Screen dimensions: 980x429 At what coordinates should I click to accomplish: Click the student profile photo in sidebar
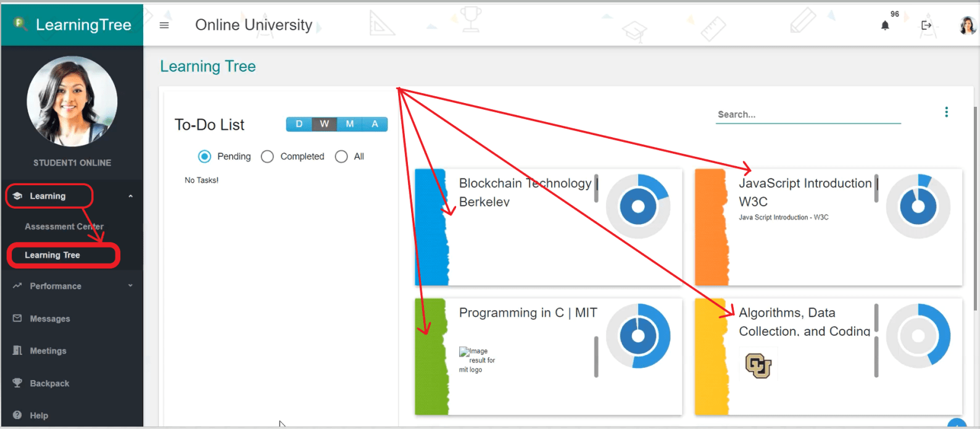tap(72, 101)
